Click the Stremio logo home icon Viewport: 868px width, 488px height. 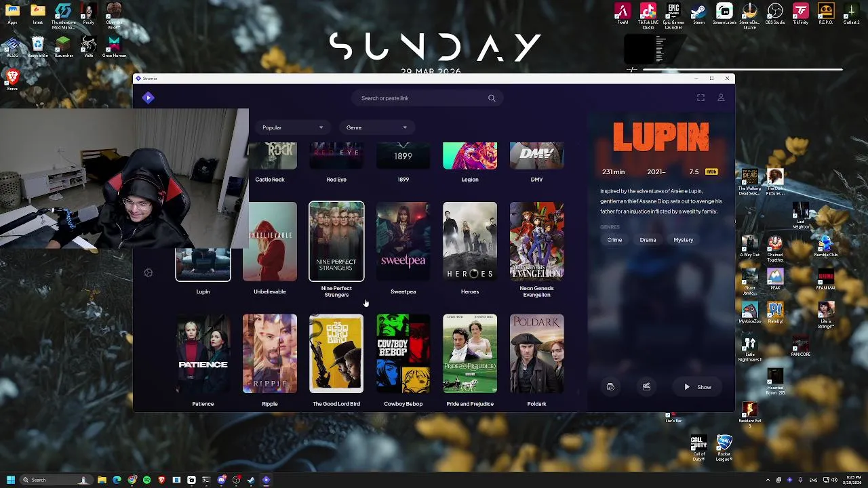pyautogui.click(x=149, y=98)
